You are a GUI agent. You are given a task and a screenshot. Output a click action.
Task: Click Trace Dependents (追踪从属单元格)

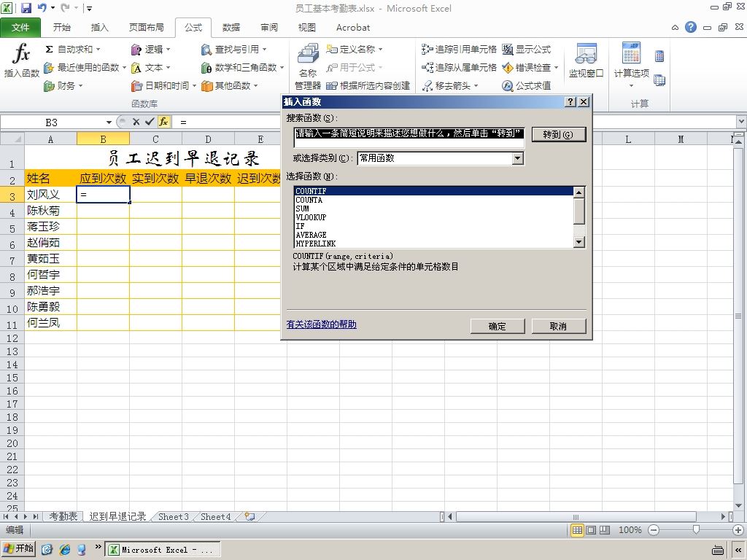pos(460,68)
